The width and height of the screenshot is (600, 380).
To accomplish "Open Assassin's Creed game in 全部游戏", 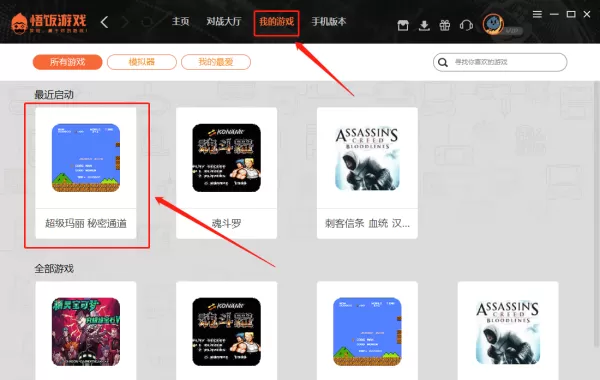I will pos(508,331).
